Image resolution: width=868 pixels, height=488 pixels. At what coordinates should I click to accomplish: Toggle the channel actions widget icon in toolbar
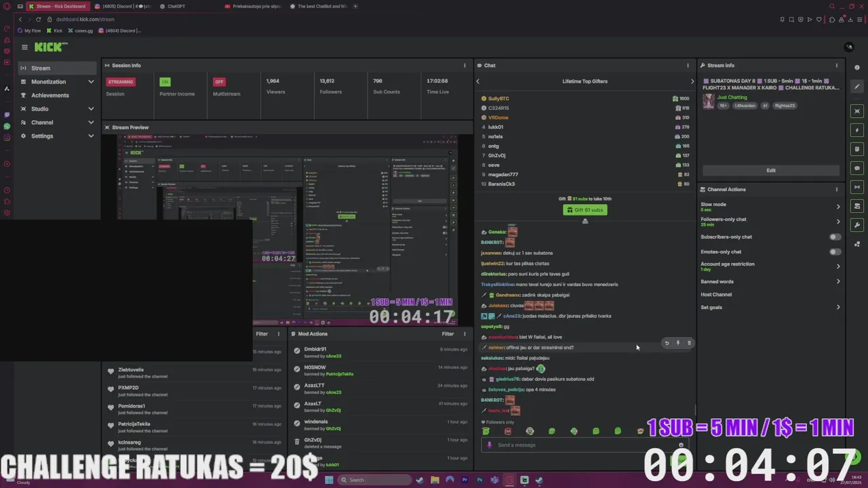click(857, 206)
